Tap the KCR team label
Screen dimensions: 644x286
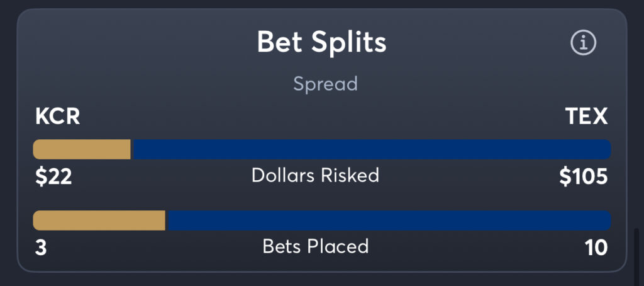tap(57, 117)
